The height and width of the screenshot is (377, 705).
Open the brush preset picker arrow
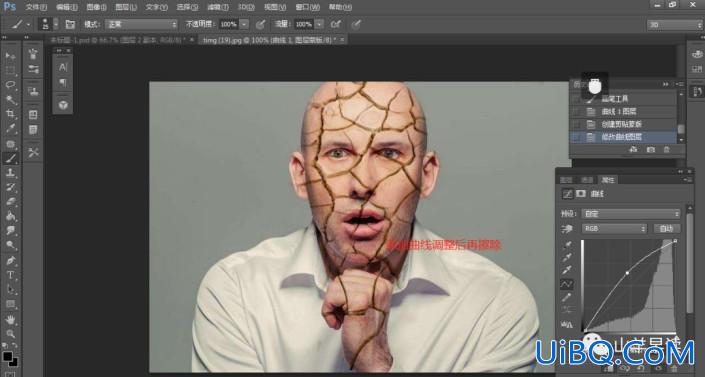click(56, 24)
